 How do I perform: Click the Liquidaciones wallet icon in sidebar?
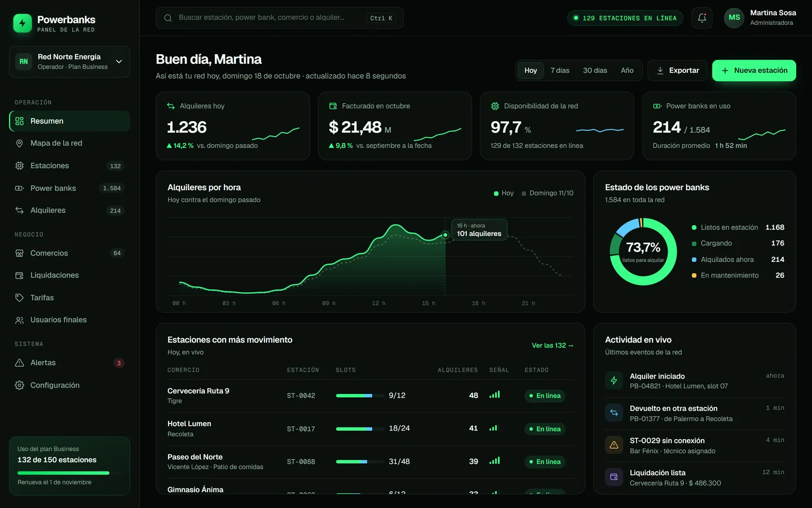click(x=19, y=275)
